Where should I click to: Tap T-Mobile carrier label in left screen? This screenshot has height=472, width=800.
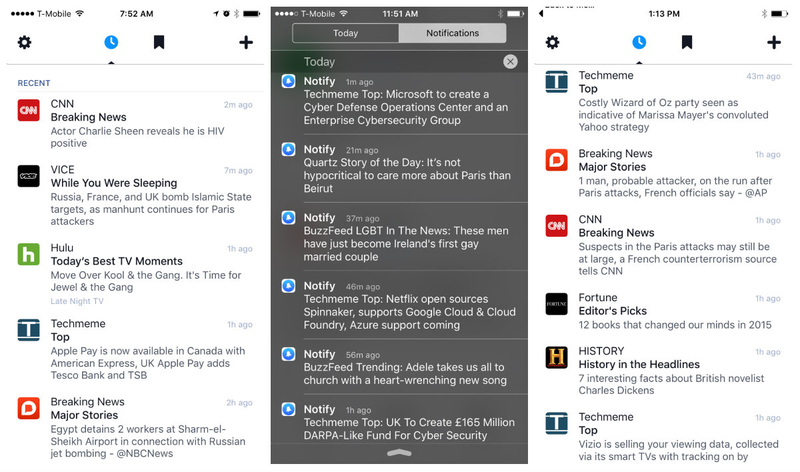[54, 14]
